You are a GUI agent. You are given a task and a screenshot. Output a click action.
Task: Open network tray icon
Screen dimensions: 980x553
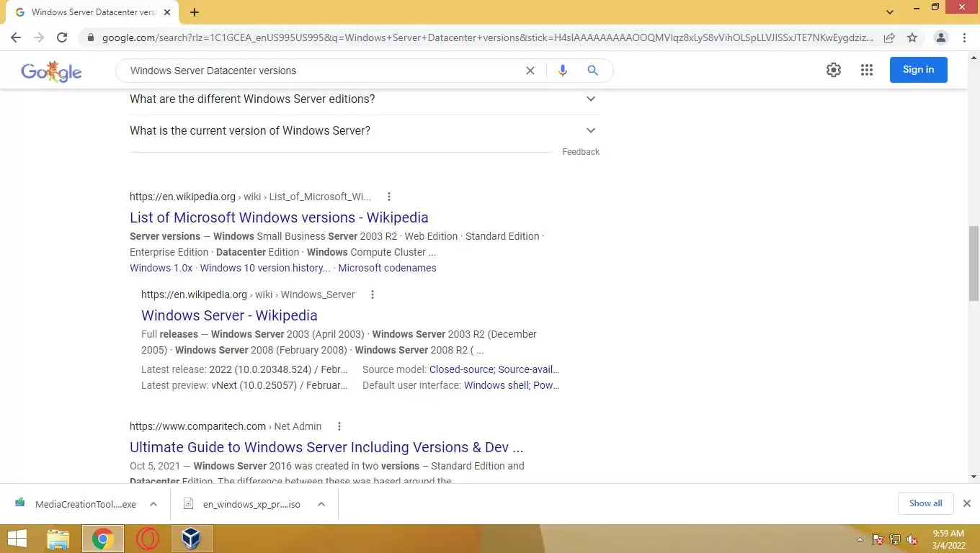(895, 539)
